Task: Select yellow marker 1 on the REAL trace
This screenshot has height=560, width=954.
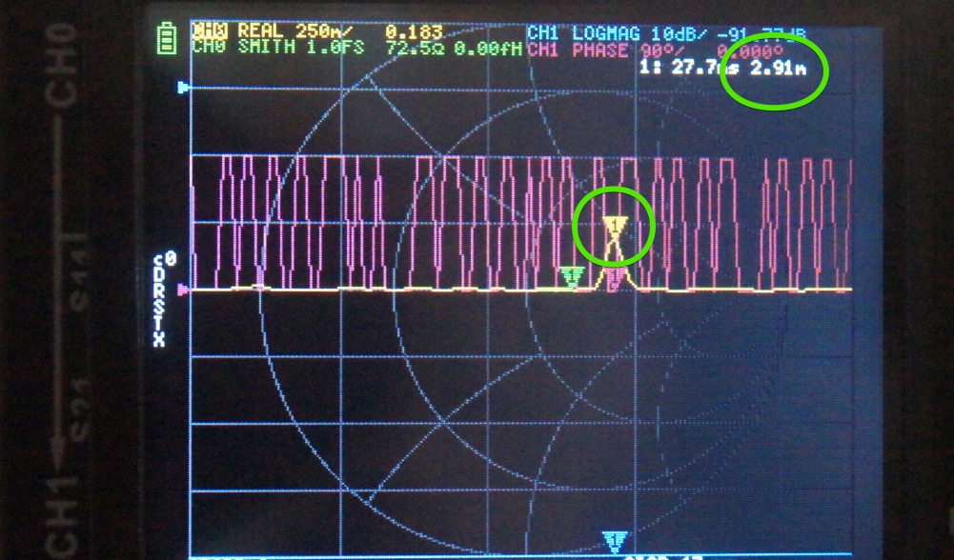Action: point(615,226)
